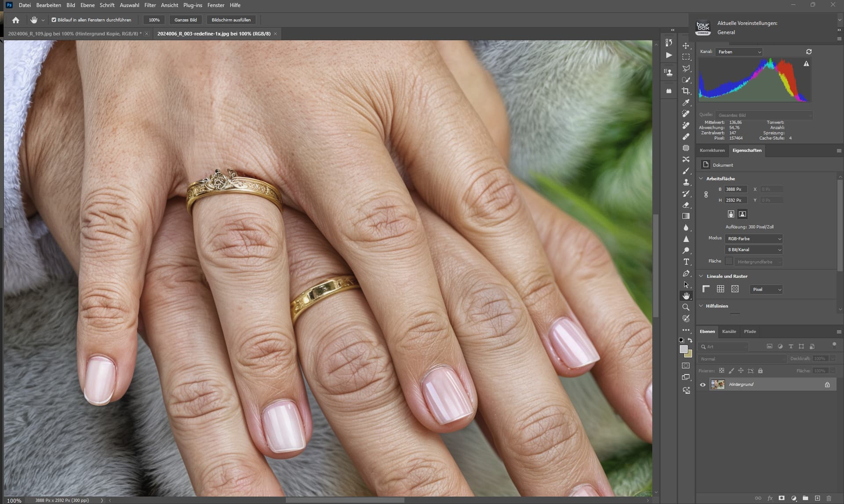844x504 pixels.
Task: Open the RGB-Farbe Modus dropdown
Action: (x=754, y=239)
